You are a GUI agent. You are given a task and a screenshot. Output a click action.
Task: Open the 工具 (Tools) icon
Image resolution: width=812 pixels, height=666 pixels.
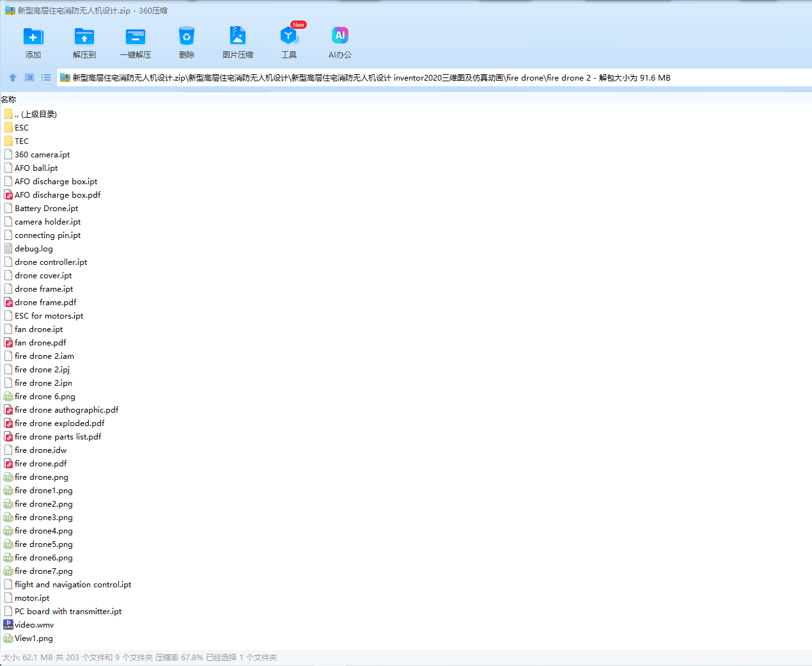(x=289, y=36)
